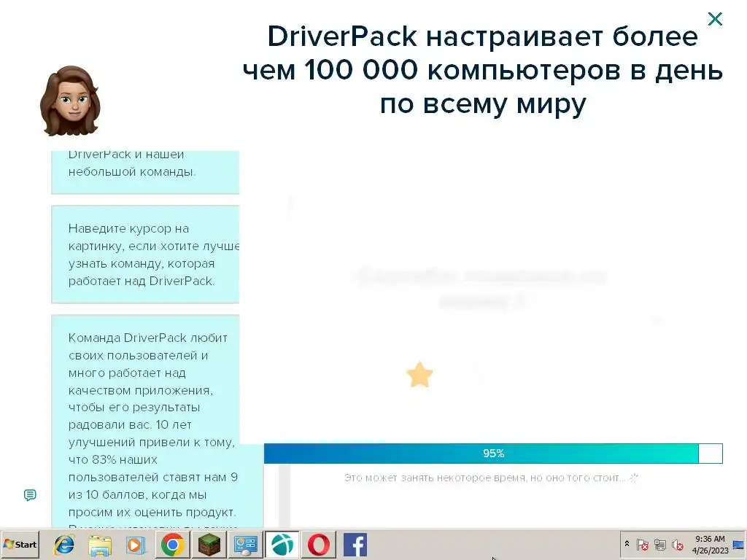Open the Minecraft block icon in taskbar

[209, 545]
